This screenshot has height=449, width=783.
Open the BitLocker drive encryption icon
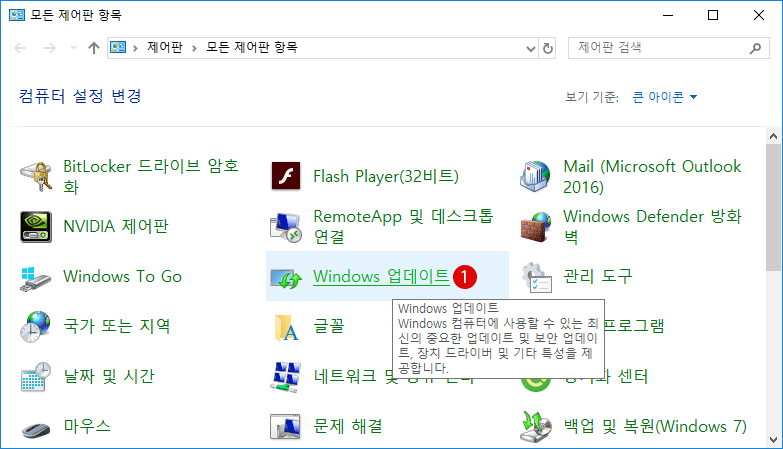tap(36, 176)
